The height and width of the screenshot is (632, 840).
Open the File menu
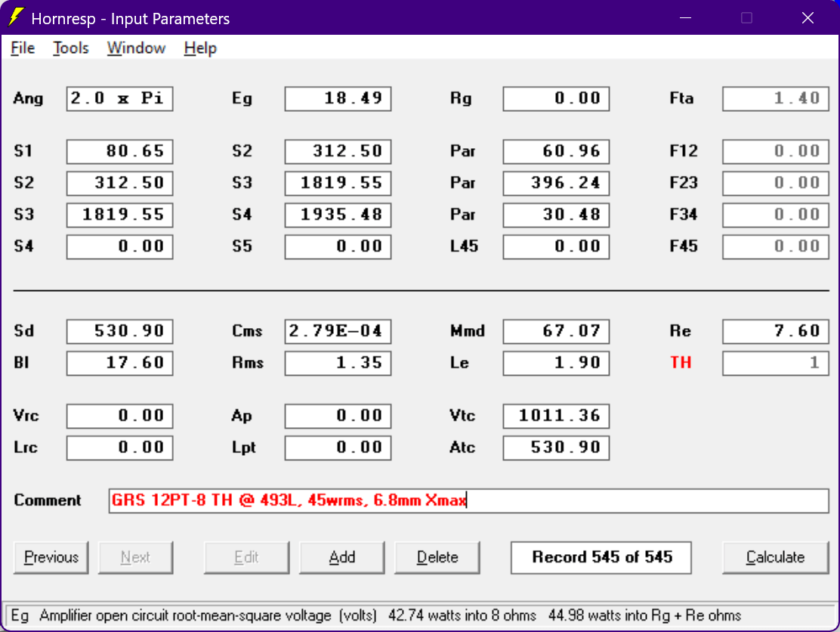coord(23,48)
